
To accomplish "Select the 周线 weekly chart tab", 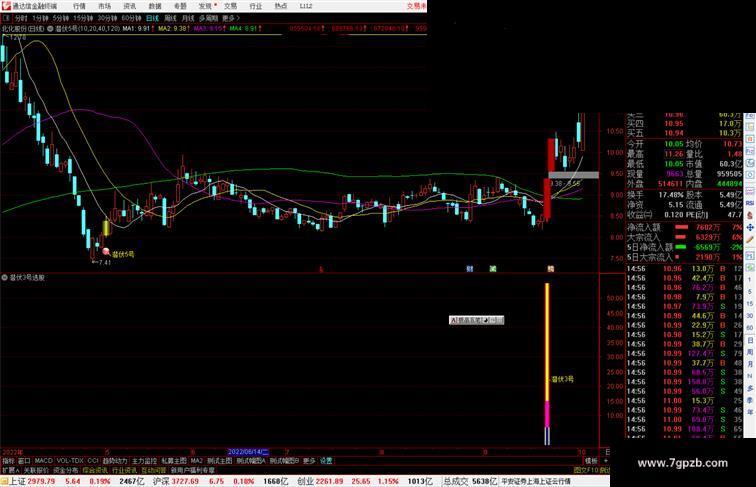I will coord(170,18).
